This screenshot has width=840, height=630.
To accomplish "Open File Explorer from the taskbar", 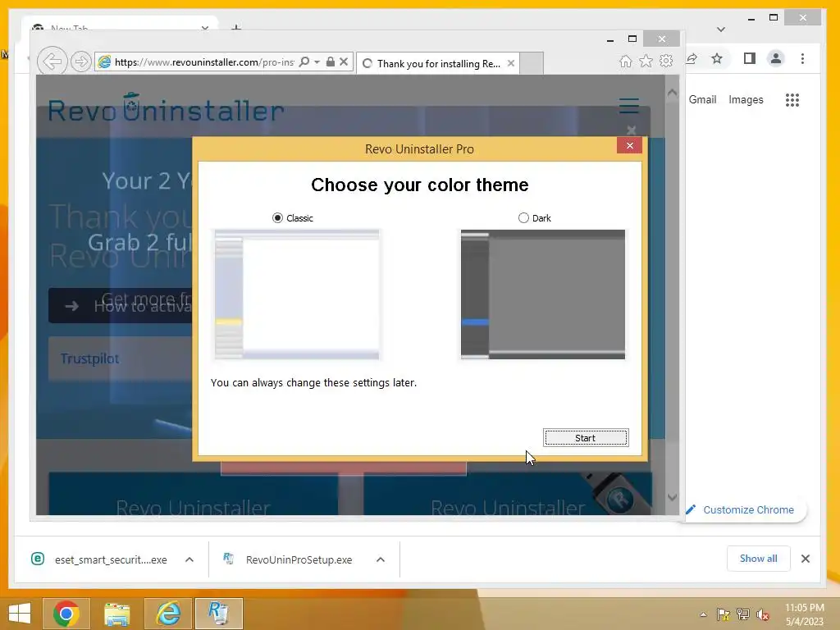I will pyautogui.click(x=116, y=614).
